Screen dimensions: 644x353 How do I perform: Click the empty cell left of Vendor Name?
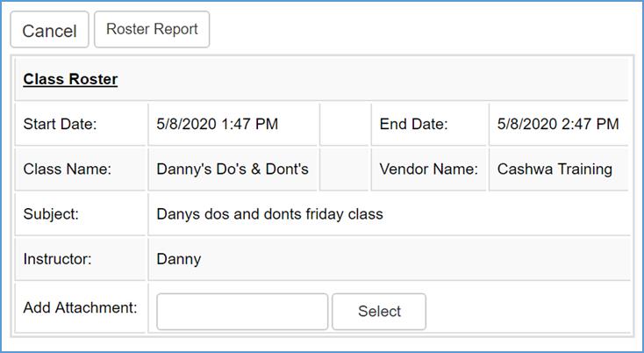point(344,169)
